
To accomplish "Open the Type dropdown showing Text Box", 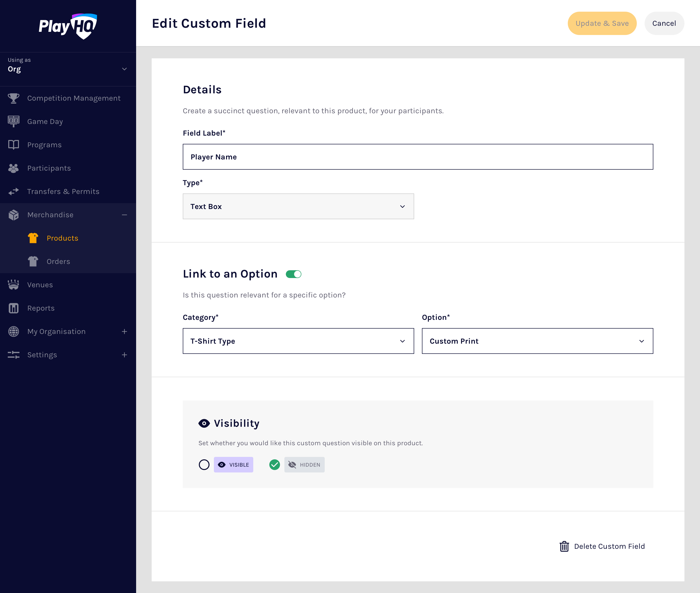I will click(298, 206).
